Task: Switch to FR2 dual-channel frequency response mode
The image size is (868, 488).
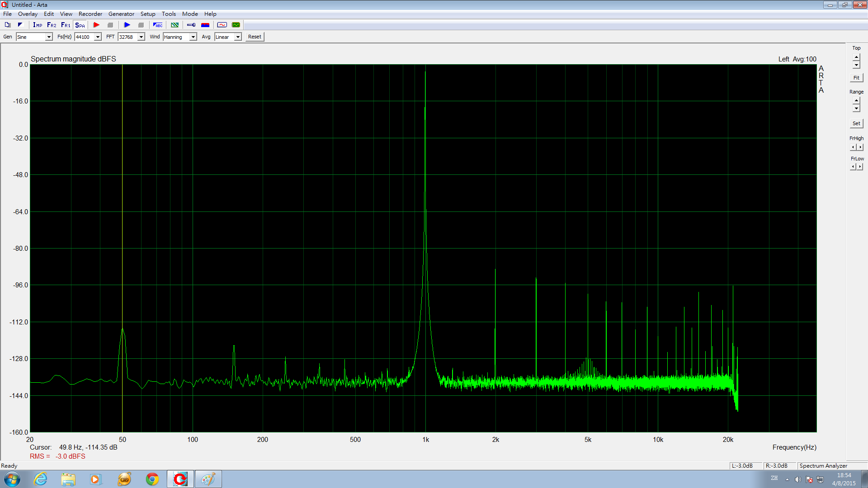Action: (52, 25)
